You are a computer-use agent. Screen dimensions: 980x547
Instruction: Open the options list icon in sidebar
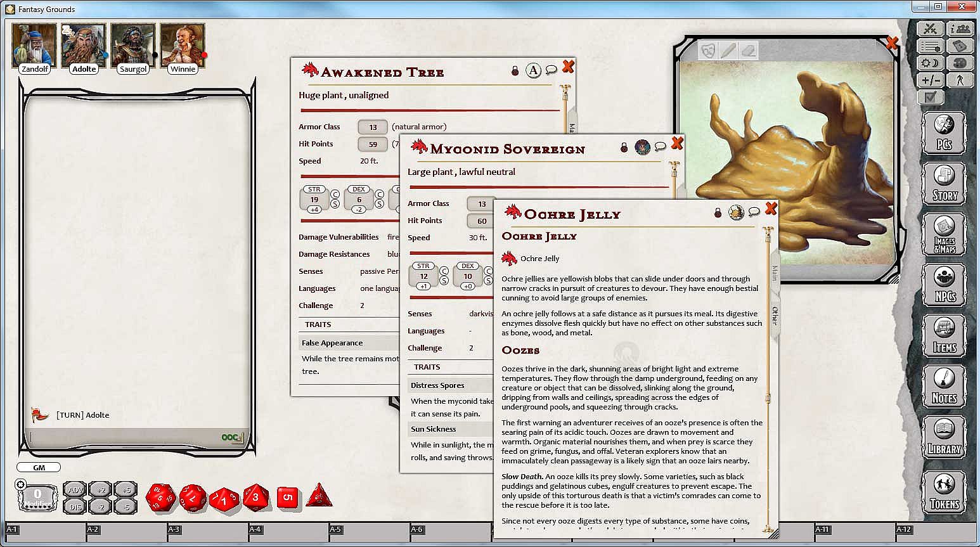[x=930, y=46]
